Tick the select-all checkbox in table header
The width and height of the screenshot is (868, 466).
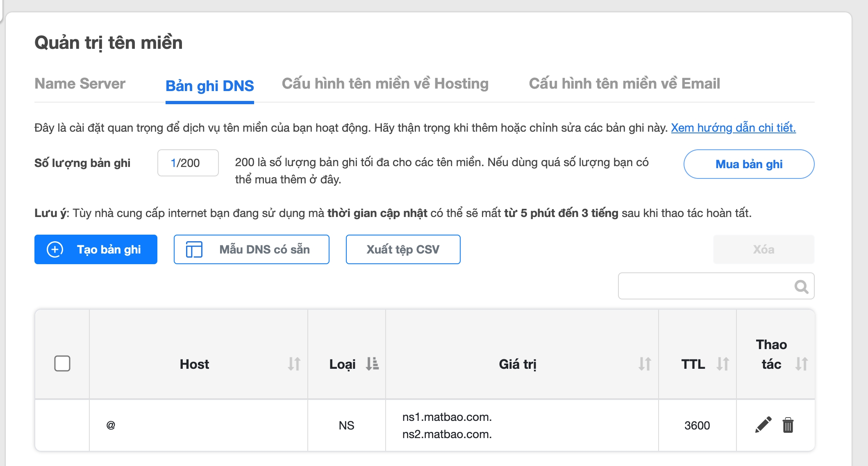click(62, 363)
